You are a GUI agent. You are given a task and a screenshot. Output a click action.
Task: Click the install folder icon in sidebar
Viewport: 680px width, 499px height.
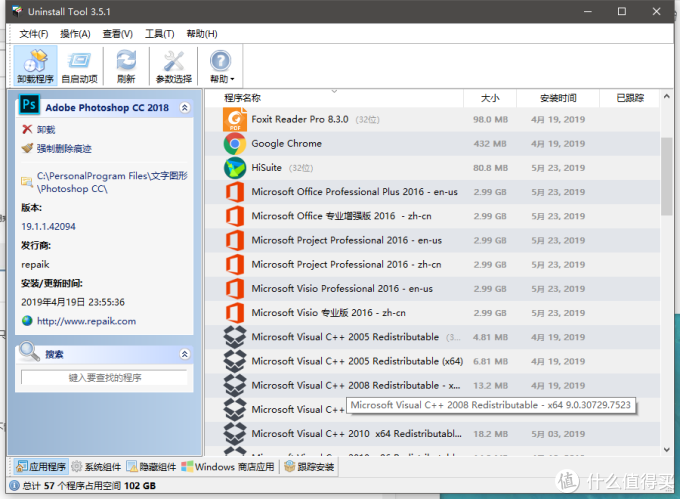pos(27,182)
